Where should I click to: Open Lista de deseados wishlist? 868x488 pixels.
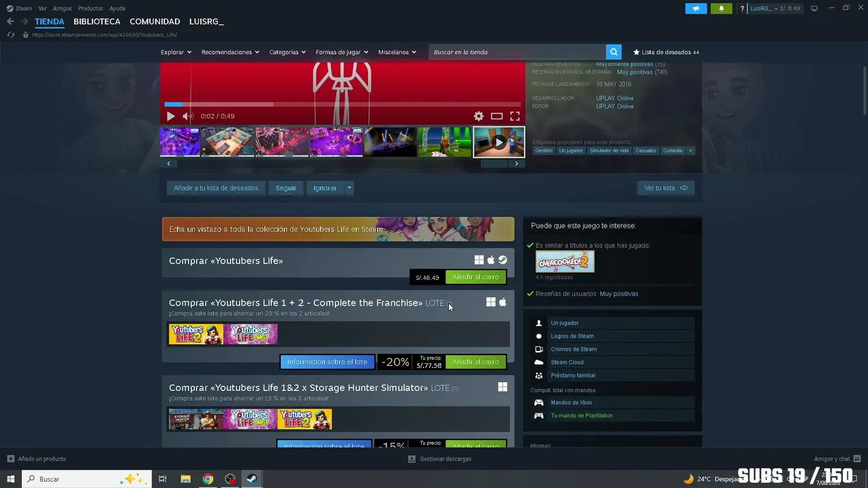click(x=666, y=52)
